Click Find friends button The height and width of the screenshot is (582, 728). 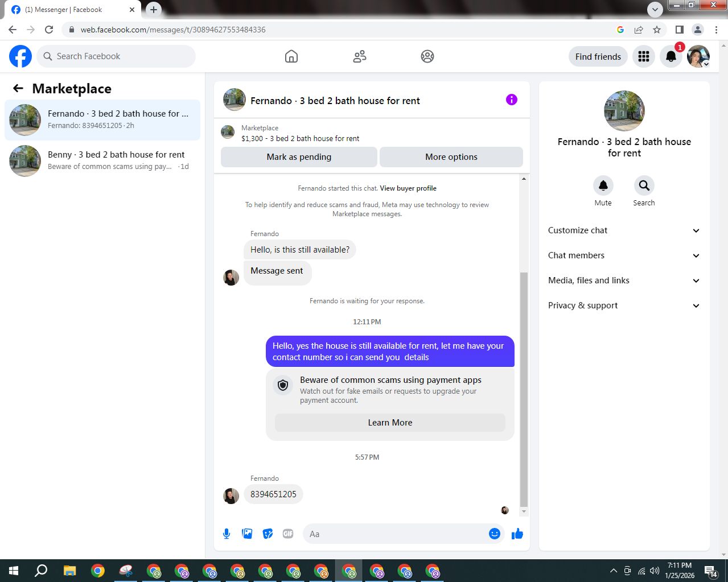point(598,56)
